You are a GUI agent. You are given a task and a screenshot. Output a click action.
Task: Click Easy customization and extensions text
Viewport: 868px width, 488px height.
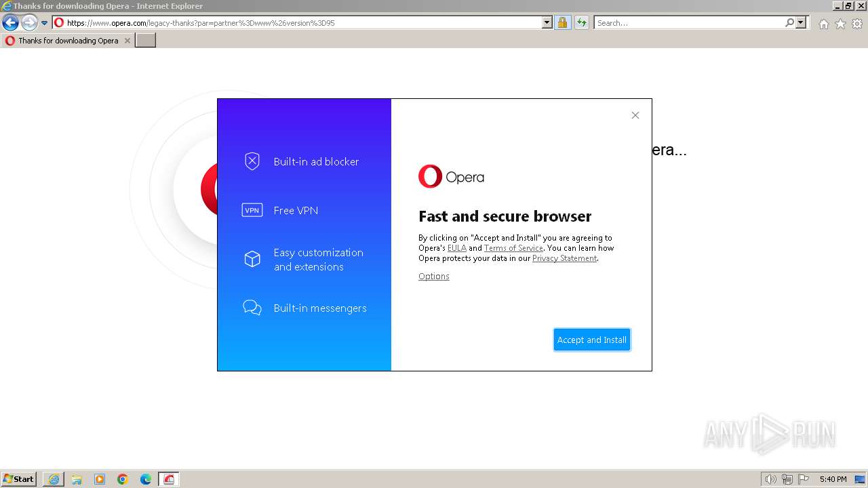319,260
